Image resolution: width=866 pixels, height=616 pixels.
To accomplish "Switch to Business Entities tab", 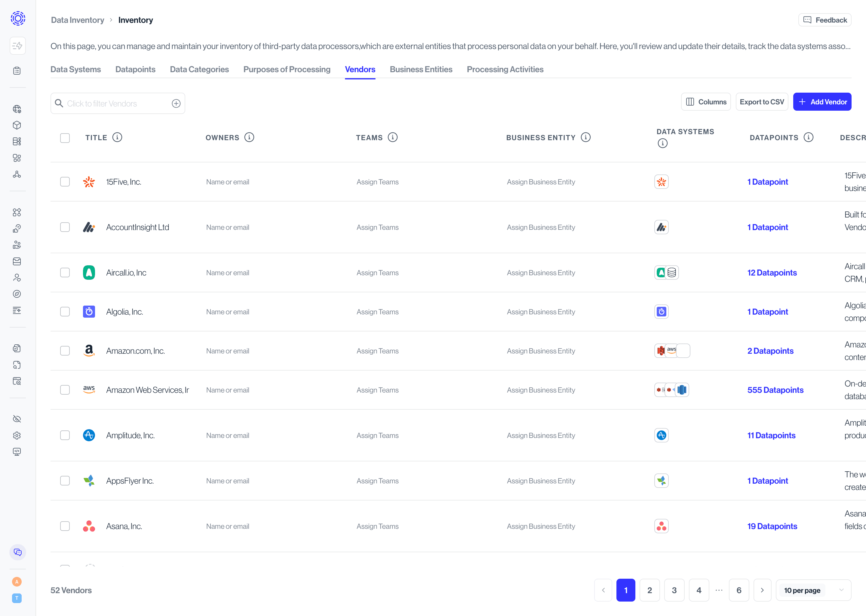I will (421, 69).
